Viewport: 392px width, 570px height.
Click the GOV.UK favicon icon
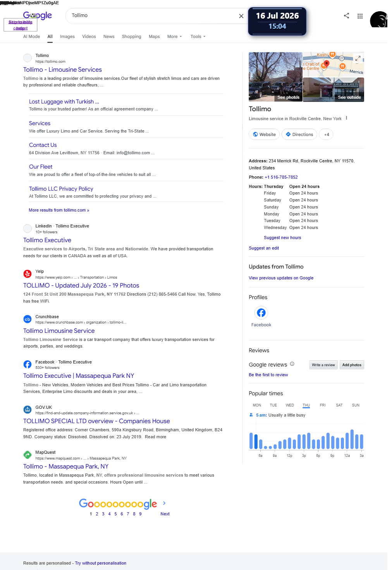point(28,410)
